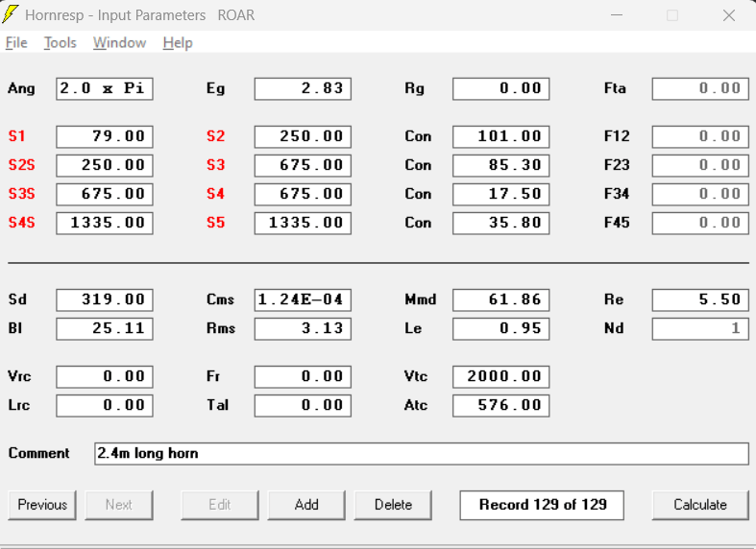The width and height of the screenshot is (756, 549).
Task: Click the Nd field showing 1
Action: tap(700, 329)
